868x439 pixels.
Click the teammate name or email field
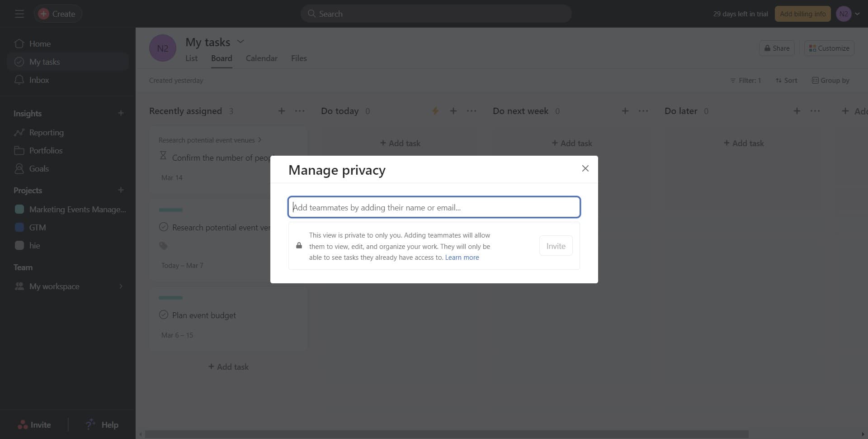point(434,207)
